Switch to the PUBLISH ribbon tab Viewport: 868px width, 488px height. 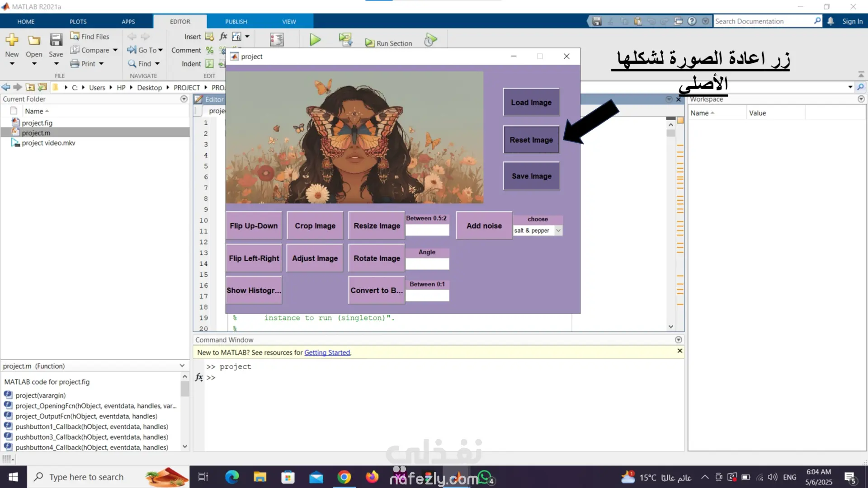236,21
